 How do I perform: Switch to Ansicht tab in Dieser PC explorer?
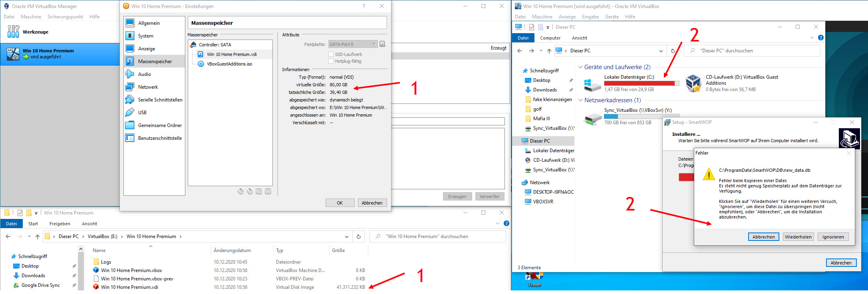pyautogui.click(x=579, y=38)
